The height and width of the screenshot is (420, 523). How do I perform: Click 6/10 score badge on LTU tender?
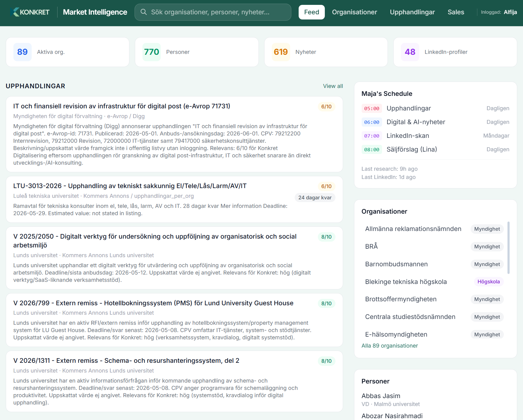(326, 186)
